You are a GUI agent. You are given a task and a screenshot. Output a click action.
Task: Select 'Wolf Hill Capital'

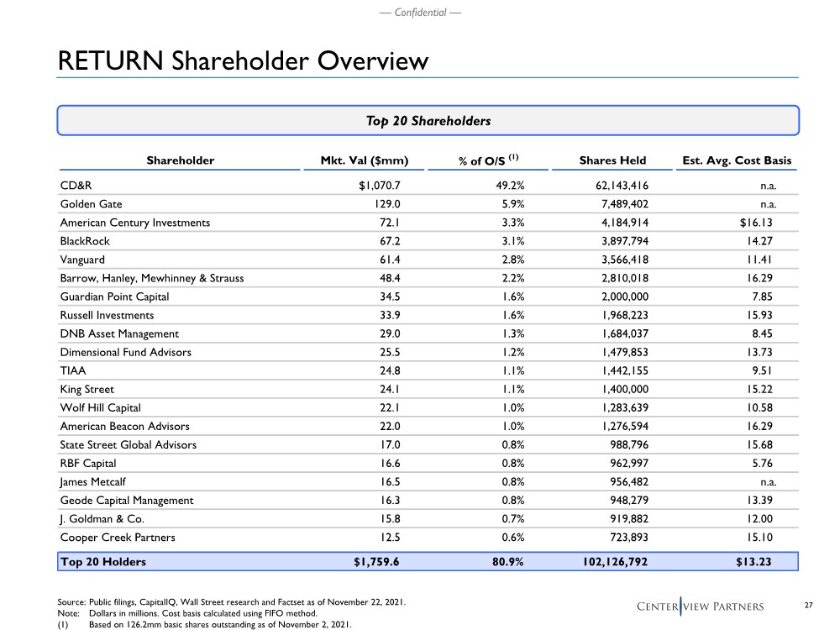[x=101, y=407]
